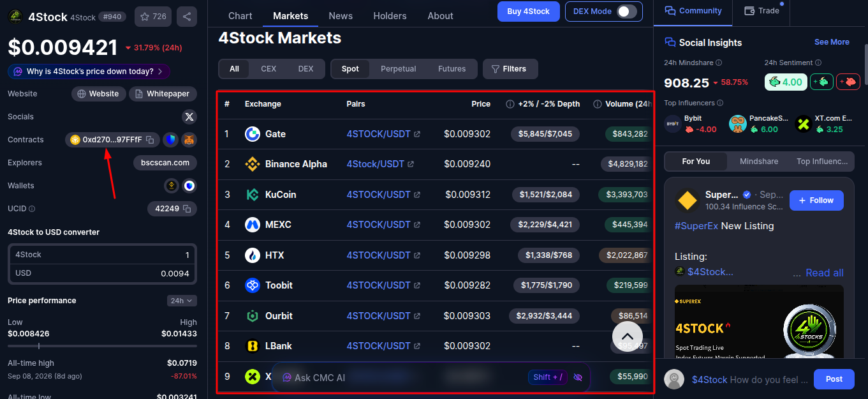
Task: Open Gate 4STOCK/USDT pair link
Action: [383, 134]
